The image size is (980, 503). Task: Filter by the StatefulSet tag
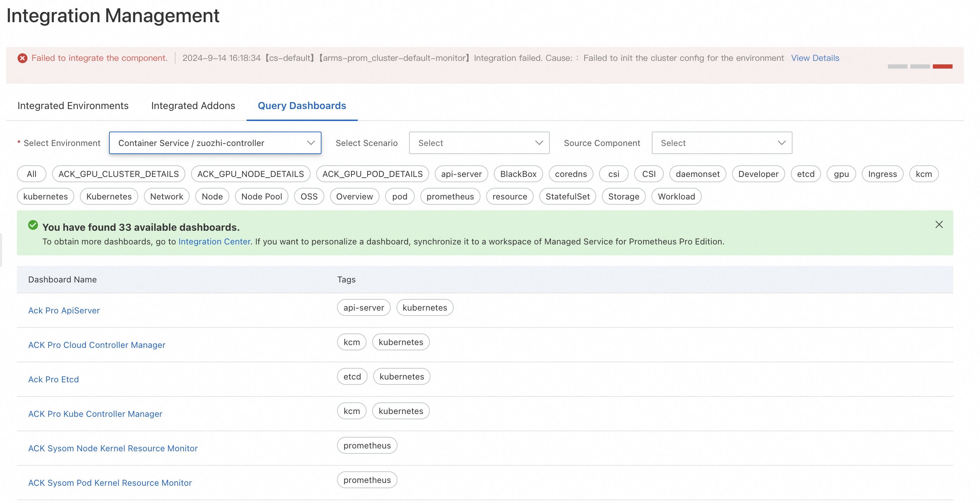coord(567,196)
